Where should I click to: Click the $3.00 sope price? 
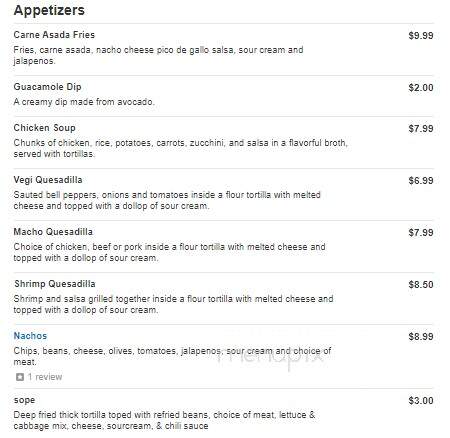click(421, 401)
